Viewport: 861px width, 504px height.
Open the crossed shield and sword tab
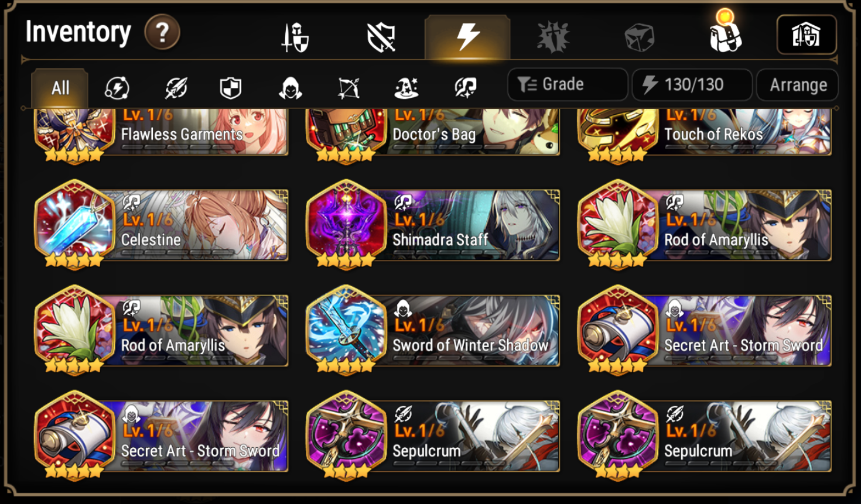click(381, 37)
